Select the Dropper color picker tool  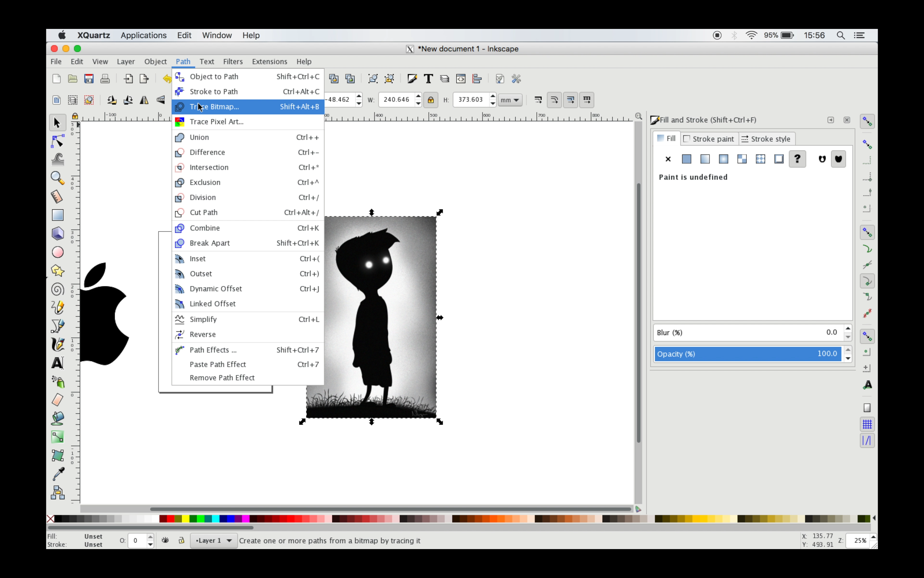point(57,474)
